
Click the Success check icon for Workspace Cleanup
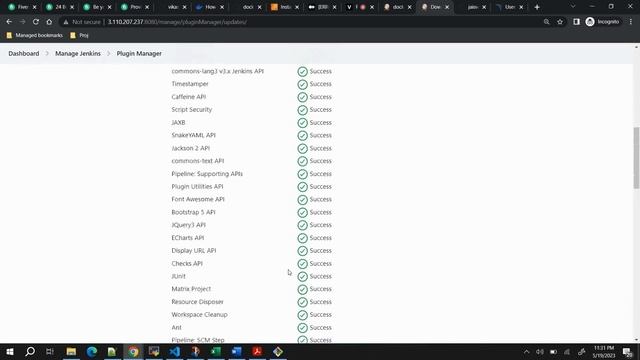tap(302, 315)
